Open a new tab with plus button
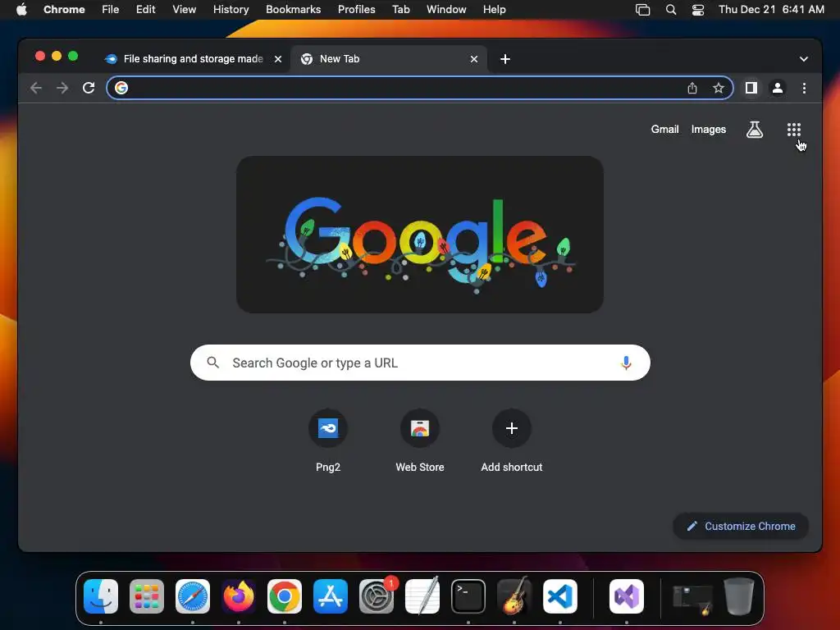 (504, 59)
